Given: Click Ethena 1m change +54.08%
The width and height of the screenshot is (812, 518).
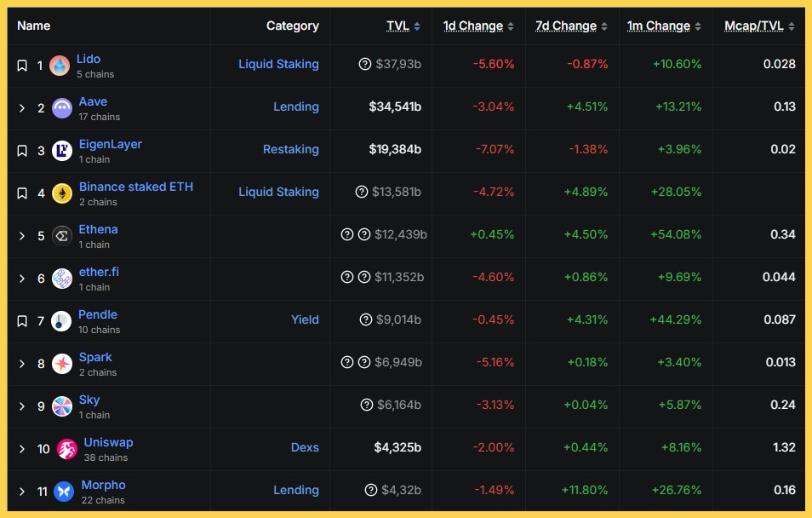Looking at the screenshot, I should tap(676, 234).
